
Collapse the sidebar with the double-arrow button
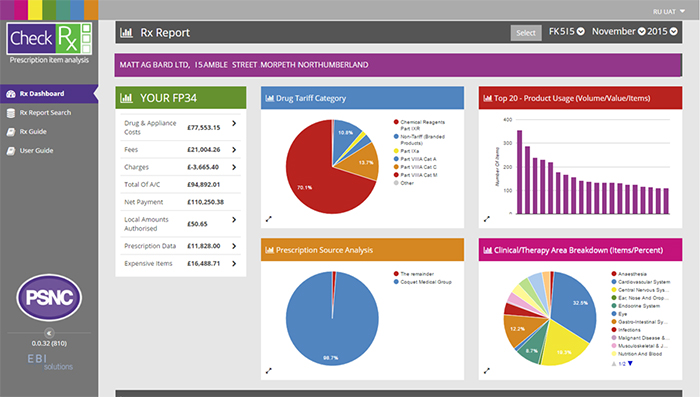click(49, 333)
